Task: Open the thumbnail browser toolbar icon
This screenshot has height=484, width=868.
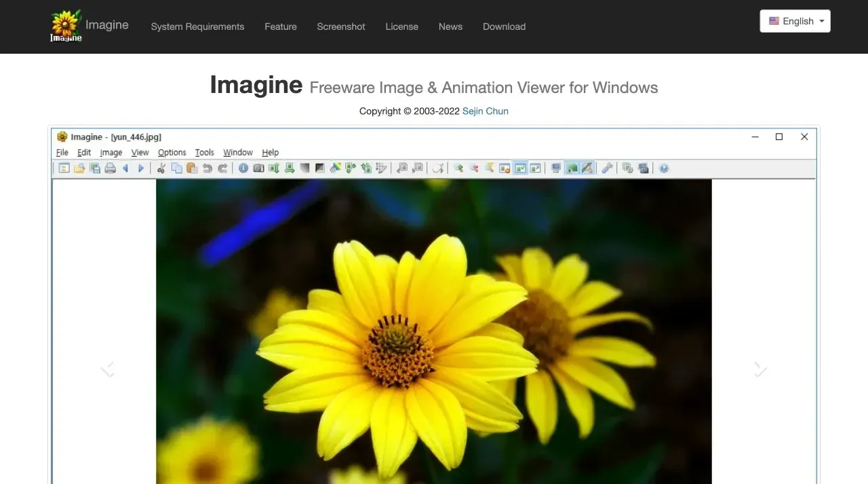Action: 64,168
